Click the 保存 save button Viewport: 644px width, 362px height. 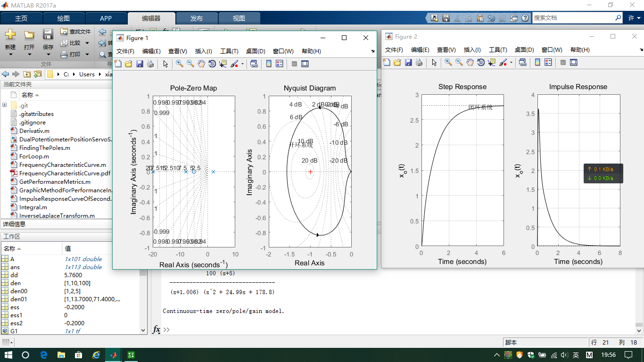[48, 40]
